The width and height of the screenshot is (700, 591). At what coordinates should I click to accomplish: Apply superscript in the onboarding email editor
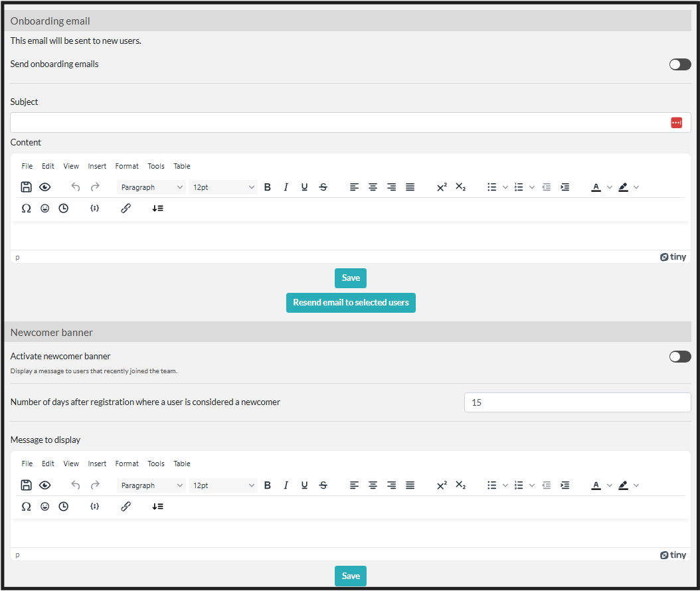[442, 187]
